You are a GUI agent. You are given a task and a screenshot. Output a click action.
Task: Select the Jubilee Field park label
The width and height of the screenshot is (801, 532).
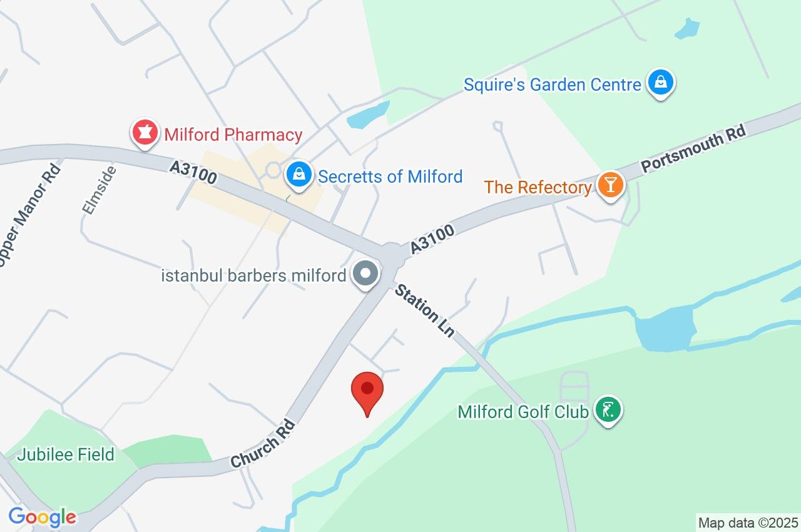click(x=66, y=454)
